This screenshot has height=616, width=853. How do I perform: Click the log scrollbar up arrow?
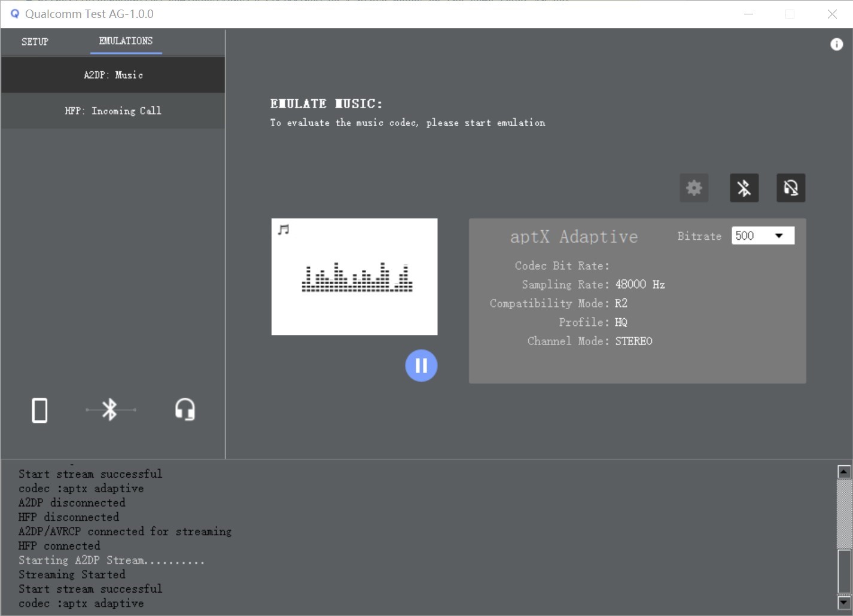tap(844, 472)
